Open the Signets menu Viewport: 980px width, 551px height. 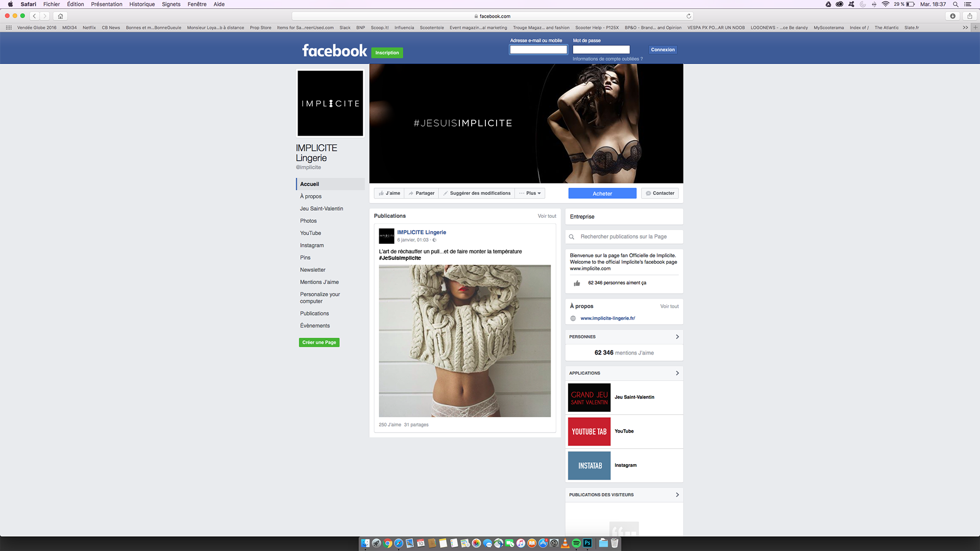(x=171, y=4)
